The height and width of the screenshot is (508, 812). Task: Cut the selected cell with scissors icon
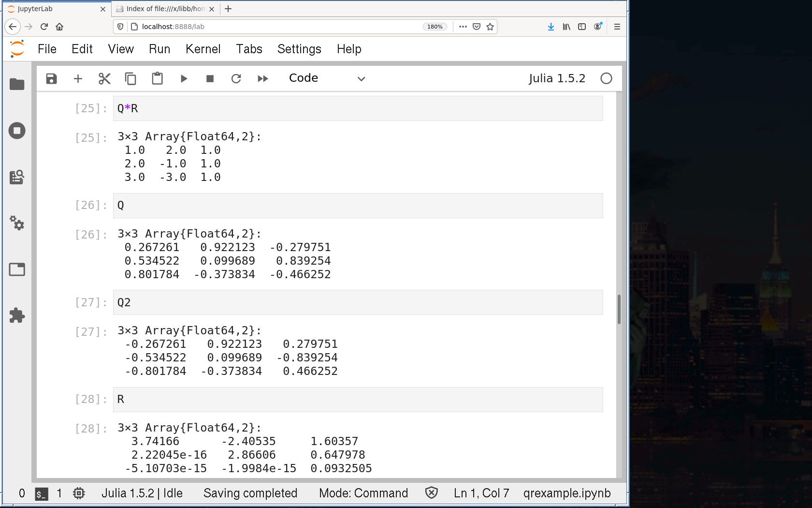click(x=104, y=78)
